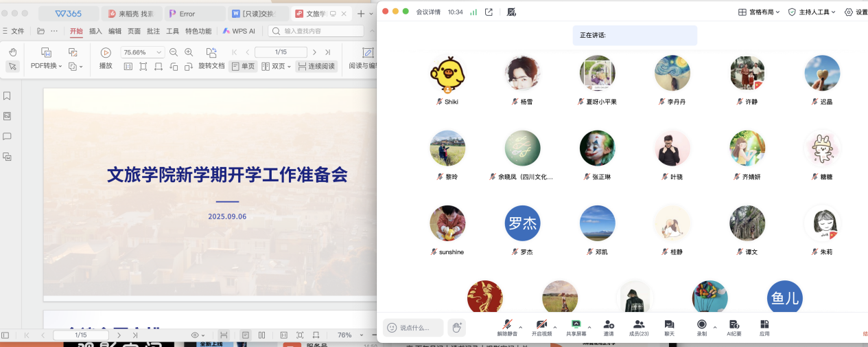
Task: Switch to the 插入 ribbon tab
Action: [95, 31]
